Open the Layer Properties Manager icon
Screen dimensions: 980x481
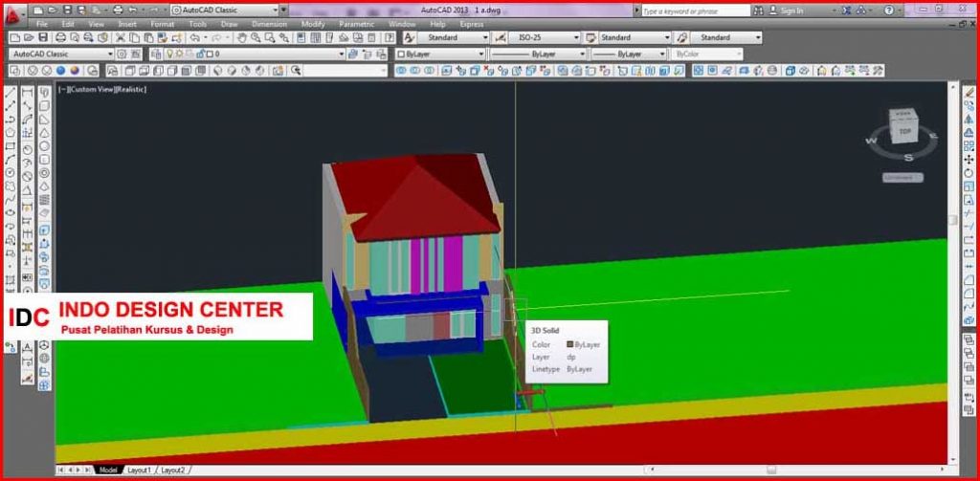(156, 55)
